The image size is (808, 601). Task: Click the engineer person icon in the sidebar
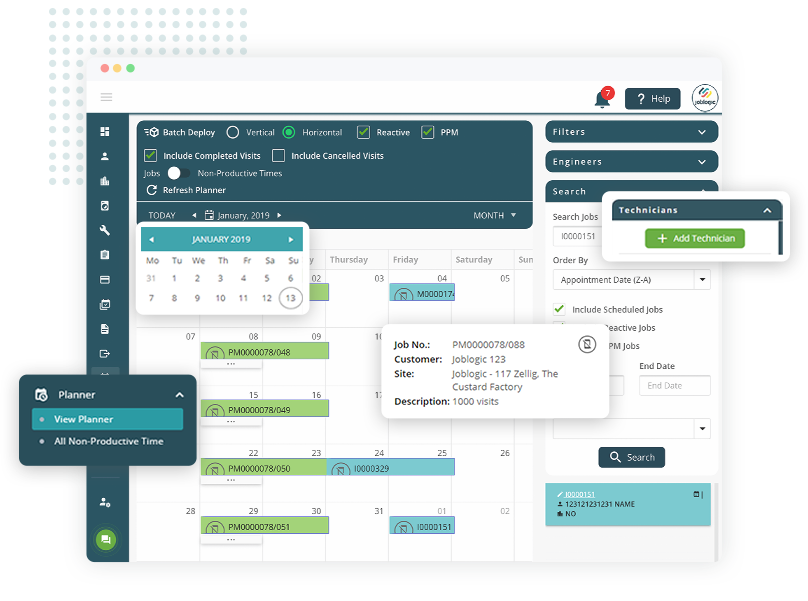[105, 155]
